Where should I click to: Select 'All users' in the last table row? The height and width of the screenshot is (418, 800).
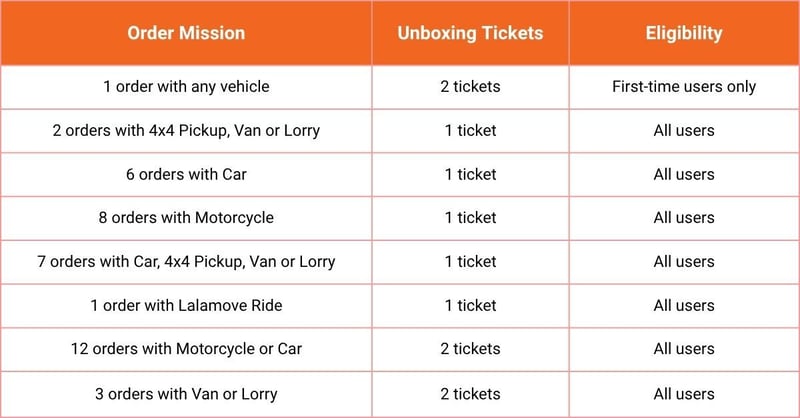684,394
